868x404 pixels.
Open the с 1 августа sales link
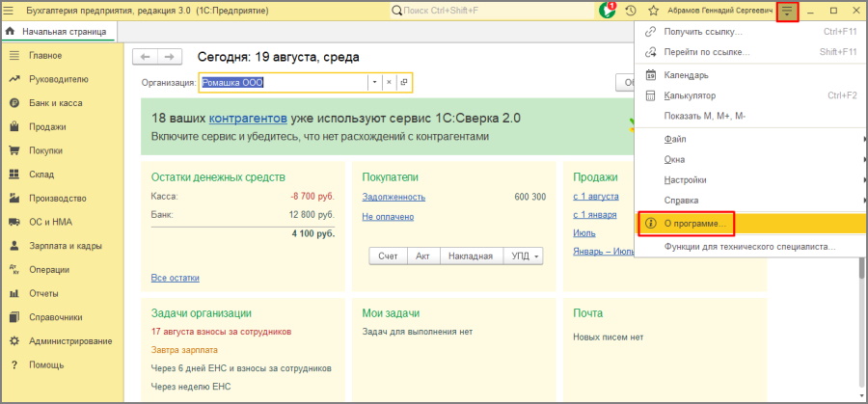click(x=596, y=197)
